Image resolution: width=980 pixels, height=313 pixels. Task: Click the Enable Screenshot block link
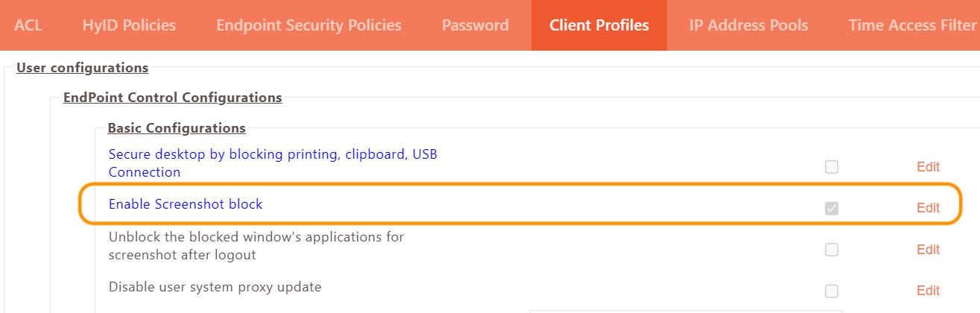click(x=186, y=204)
